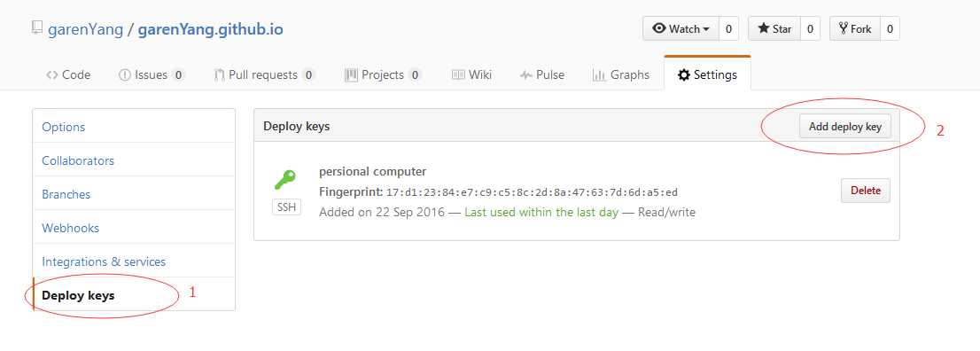Click the Wiki book icon
Image resolution: width=980 pixels, height=351 pixels.
tap(458, 75)
